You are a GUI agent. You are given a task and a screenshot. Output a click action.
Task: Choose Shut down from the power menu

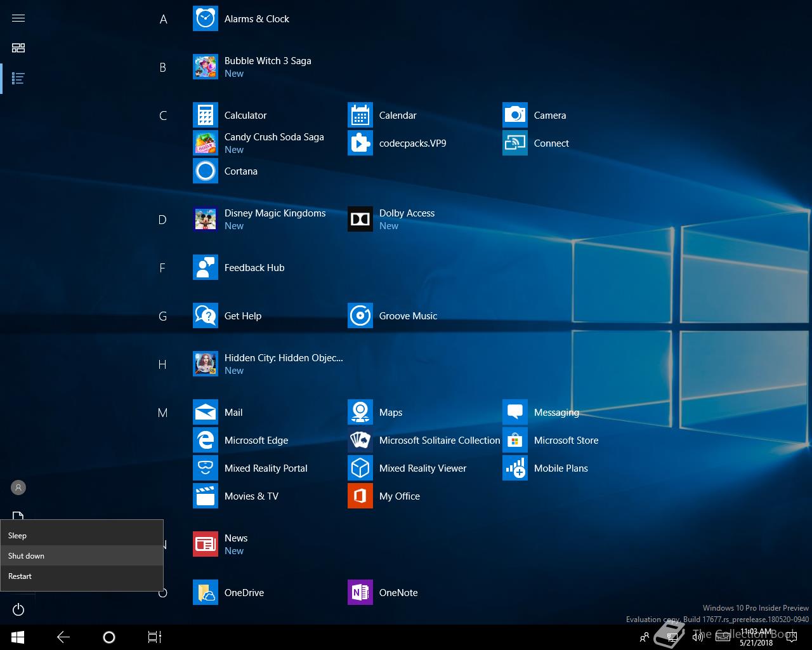27,556
